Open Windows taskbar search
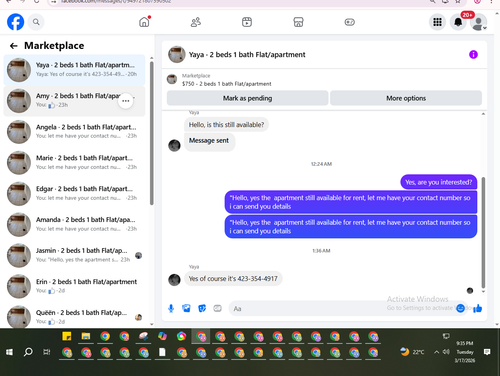The image size is (500, 376). coord(28,352)
